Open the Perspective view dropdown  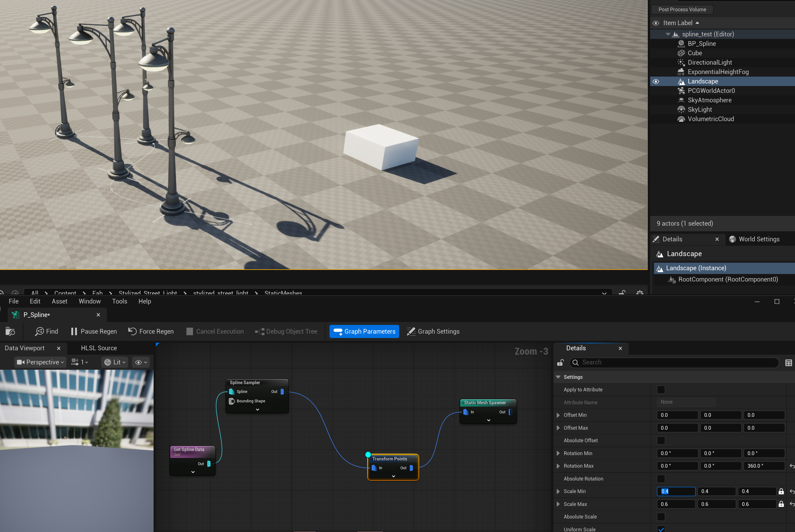click(x=41, y=363)
